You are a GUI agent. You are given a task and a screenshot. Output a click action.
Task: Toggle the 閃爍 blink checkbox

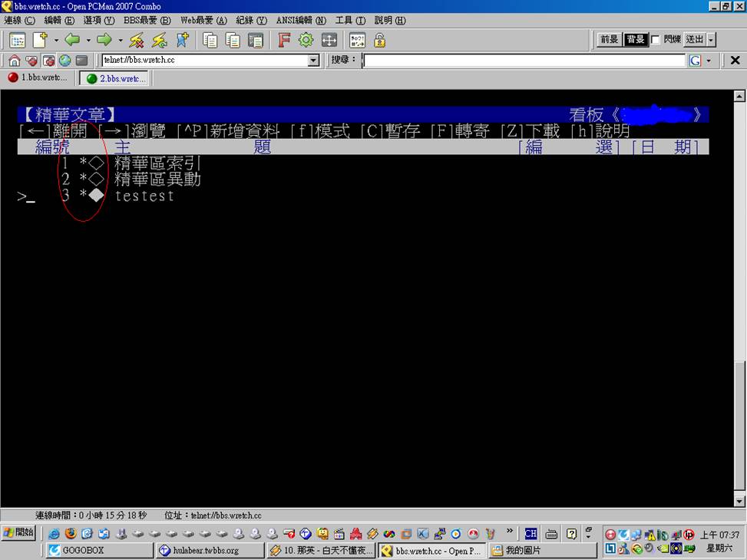656,40
